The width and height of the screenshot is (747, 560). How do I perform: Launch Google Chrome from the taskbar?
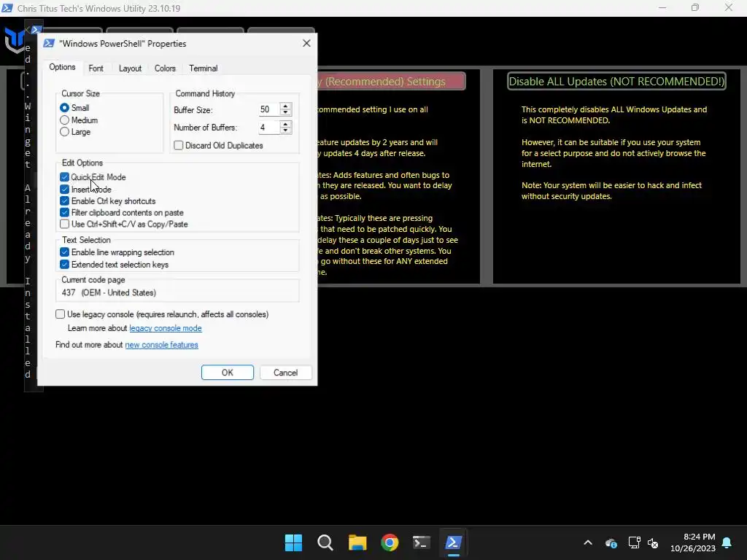coord(390,542)
